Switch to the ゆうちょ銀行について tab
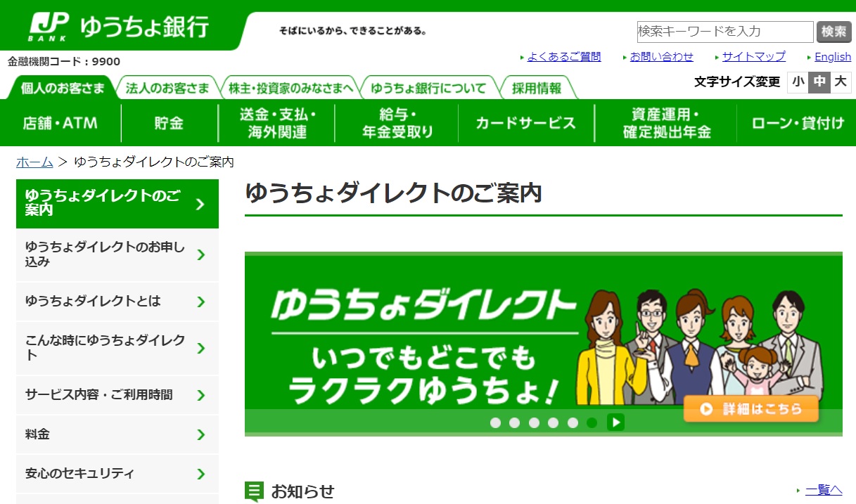This screenshot has height=504, width=856. [x=428, y=88]
